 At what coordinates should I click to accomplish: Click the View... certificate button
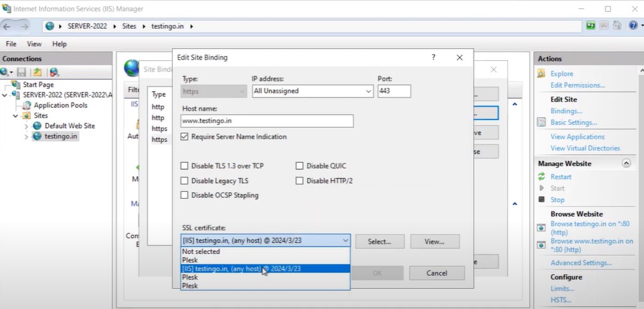pos(434,242)
